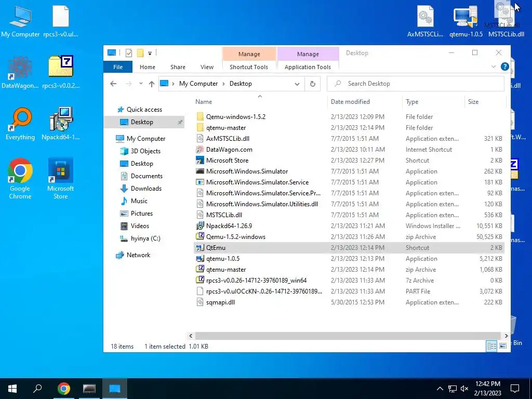Select rpcs3-v0.ul PART file desktop icon

tap(61, 22)
